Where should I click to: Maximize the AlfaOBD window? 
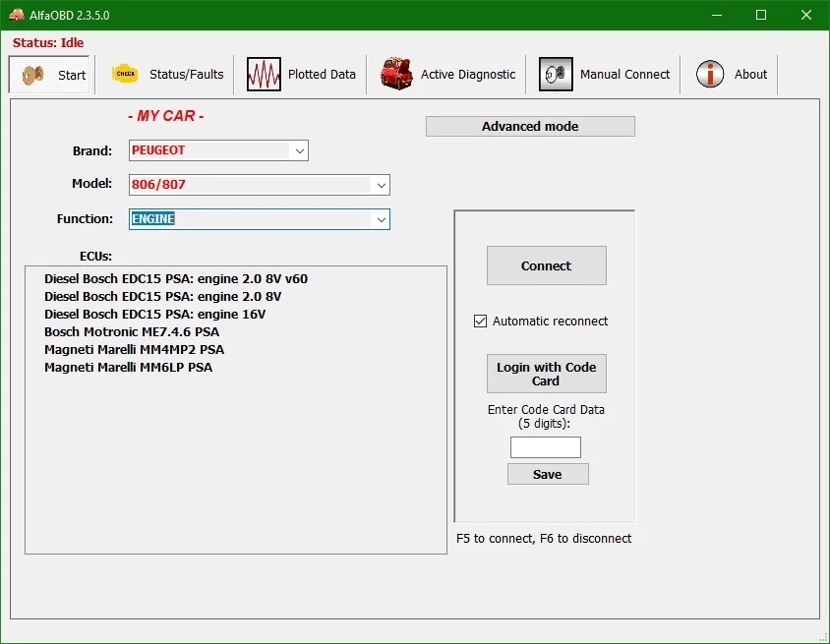(760, 15)
